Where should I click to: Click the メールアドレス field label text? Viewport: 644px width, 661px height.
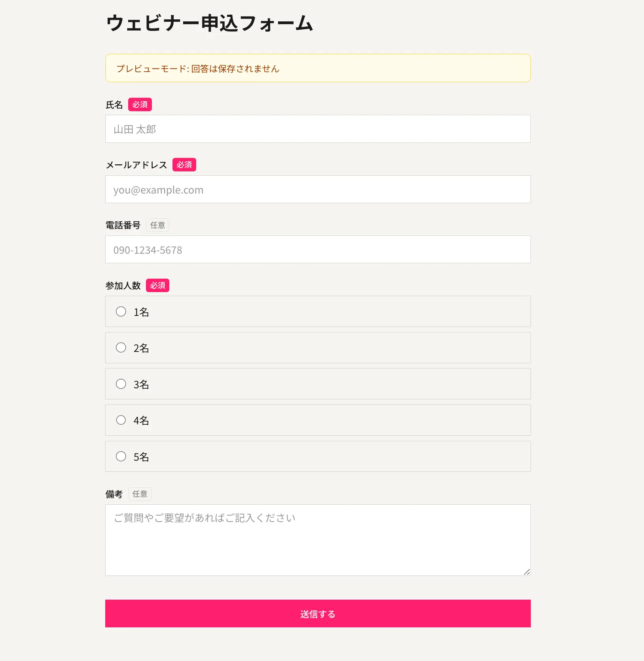(136, 165)
